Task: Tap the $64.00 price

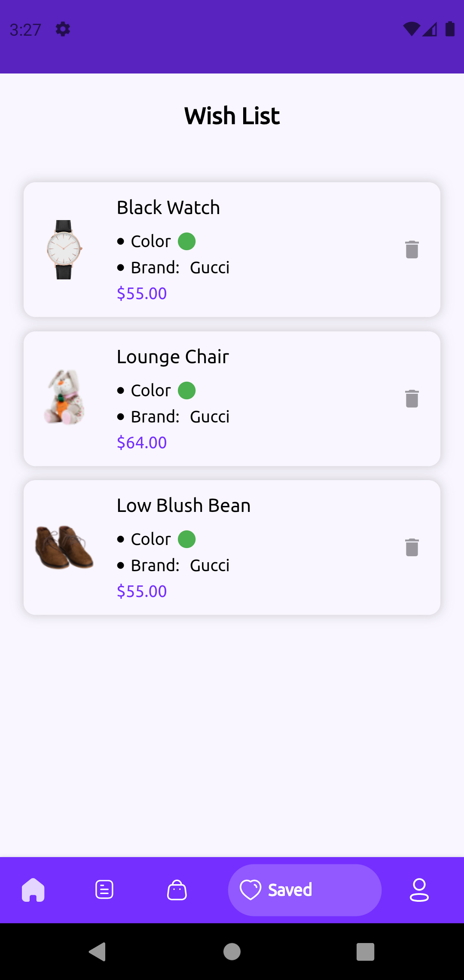Action: (x=142, y=443)
